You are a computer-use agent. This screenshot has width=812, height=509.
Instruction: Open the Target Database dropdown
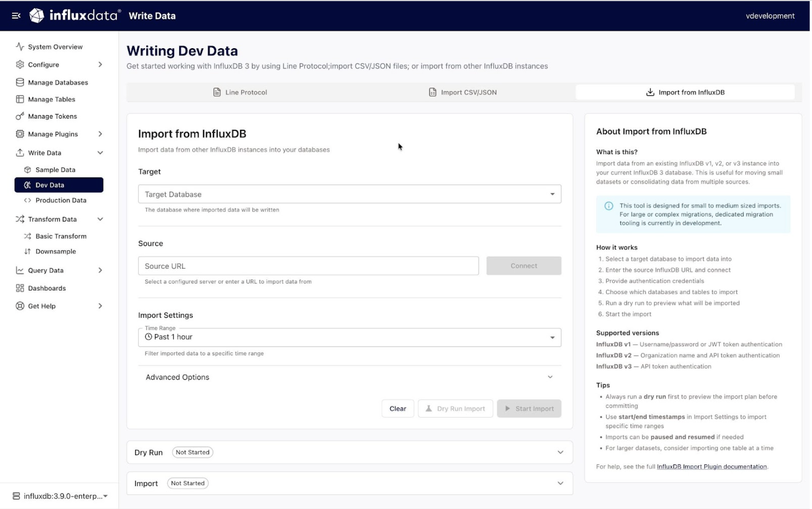pyautogui.click(x=350, y=194)
